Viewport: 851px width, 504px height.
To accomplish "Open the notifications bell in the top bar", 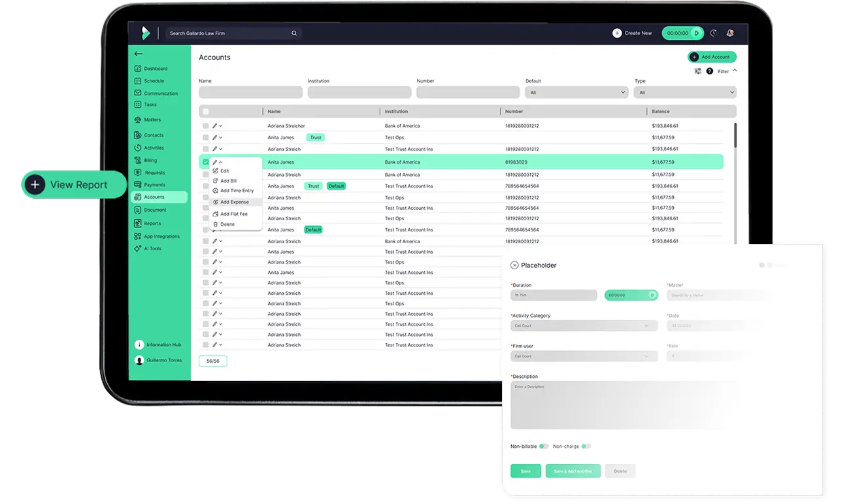I will (729, 33).
